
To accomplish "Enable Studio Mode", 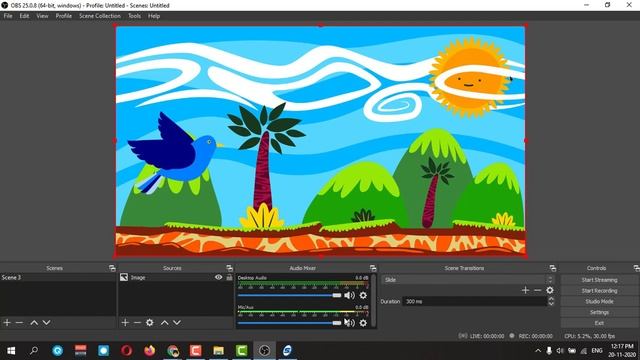I will 599,301.
